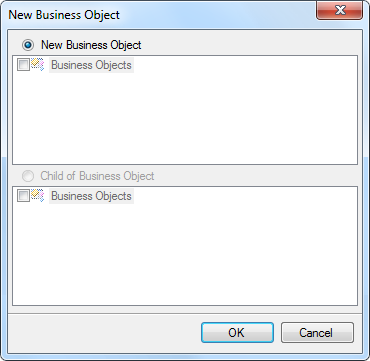Screen dimensions: 370x361
Task: Click the Child of Business Object label text
Action: [x=97, y=176]
